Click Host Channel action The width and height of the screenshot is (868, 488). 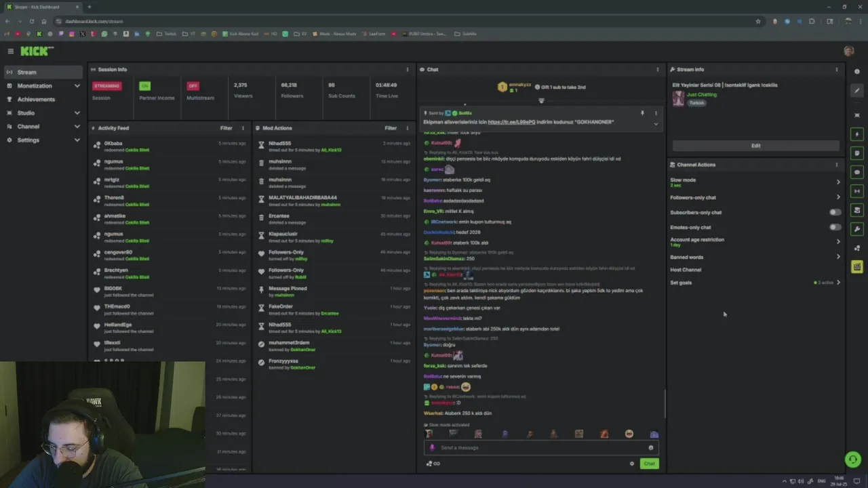[686, 270]
